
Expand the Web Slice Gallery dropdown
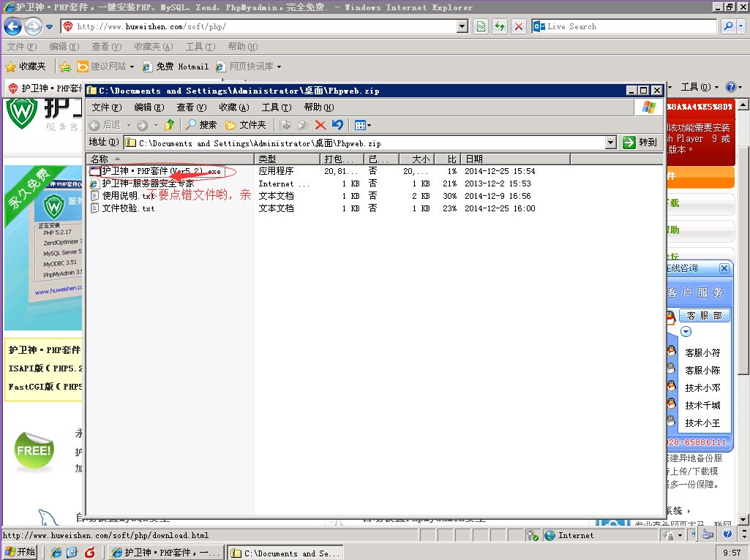click(x=279, y=67)
